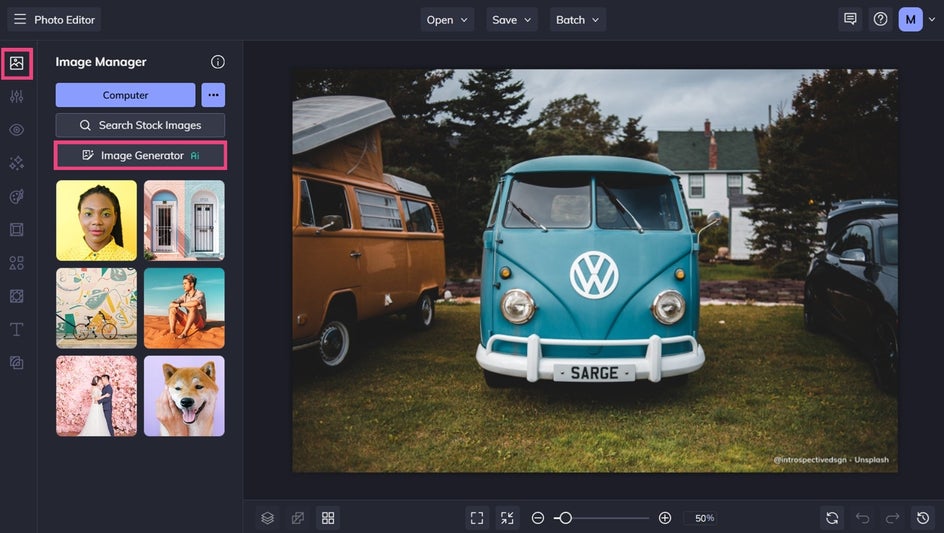
Task: Click the Computer upload button
Action: pyautogui.click(x=125, y=95)
